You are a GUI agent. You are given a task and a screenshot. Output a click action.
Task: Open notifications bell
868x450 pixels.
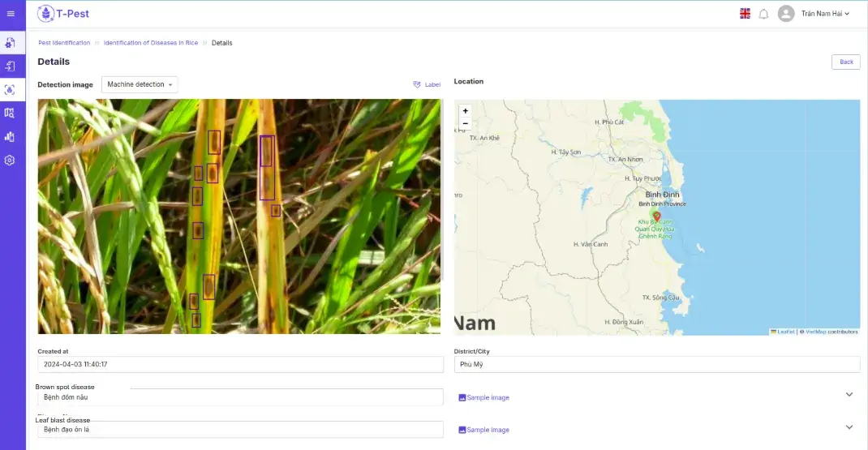click(x=763, y=14)
